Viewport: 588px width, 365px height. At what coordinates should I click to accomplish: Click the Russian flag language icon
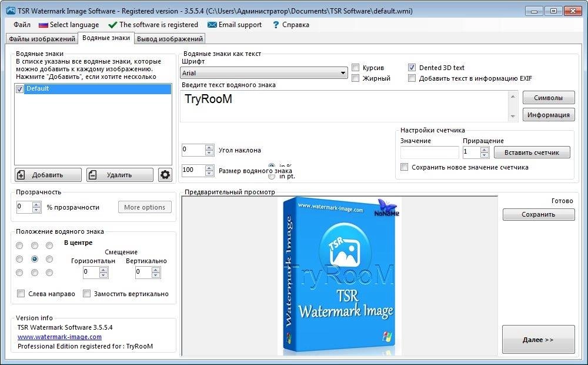coord(43,25)
